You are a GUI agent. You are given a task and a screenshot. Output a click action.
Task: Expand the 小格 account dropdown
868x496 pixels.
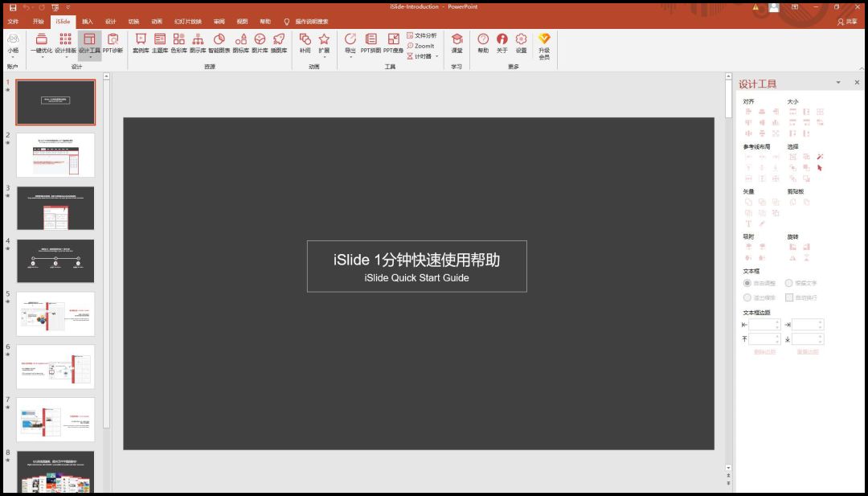[x=14, y=56]
